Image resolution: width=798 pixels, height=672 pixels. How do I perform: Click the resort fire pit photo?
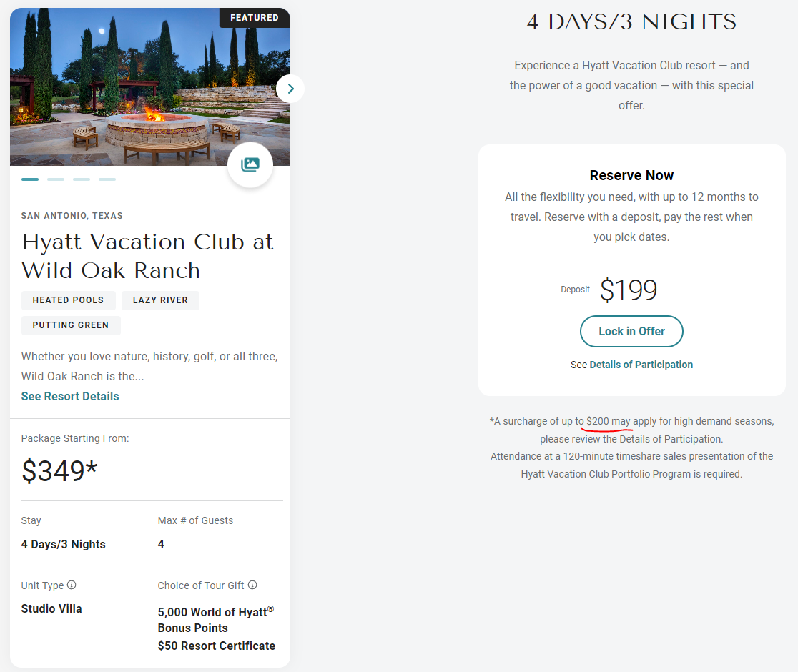(x=149, y=87)
